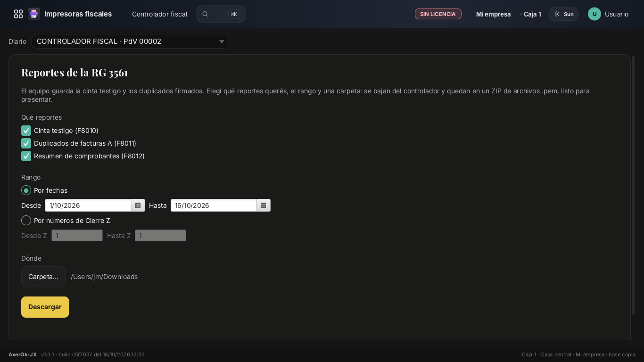Open the apps grid launcher
Image resolution: width=644 pixels, height=362 pixels.
[x=18, y=14]
